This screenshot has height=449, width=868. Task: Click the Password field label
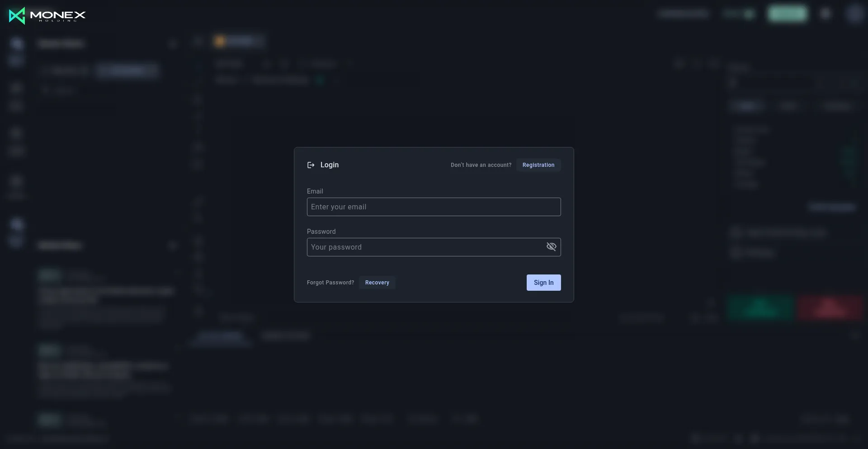pyautogui.click(x=321, y=232)
